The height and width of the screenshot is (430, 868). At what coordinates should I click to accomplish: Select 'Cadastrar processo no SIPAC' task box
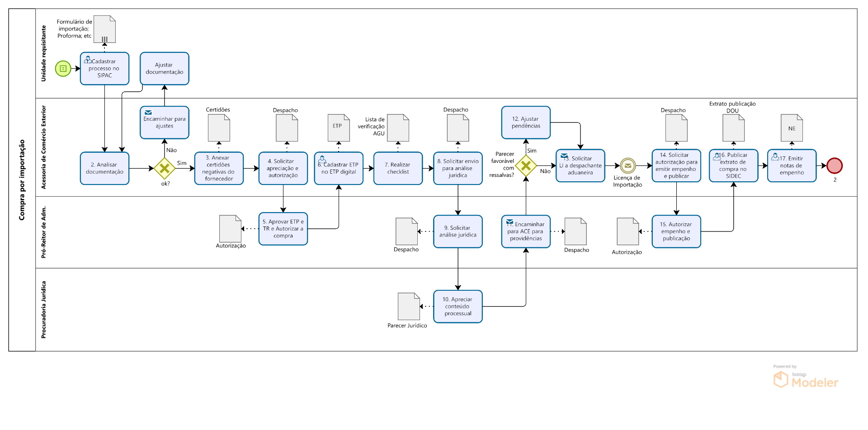pyautogui.click(x=104, y=69)
